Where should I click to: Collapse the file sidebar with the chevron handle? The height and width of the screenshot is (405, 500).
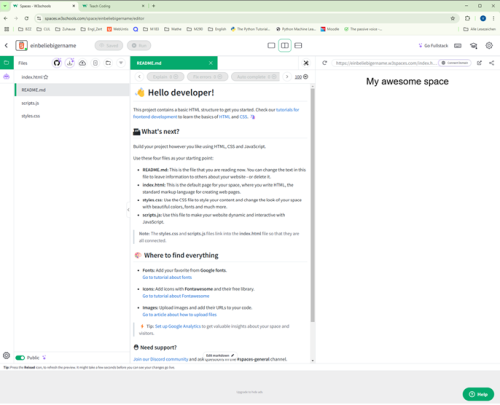coord(128,210)
